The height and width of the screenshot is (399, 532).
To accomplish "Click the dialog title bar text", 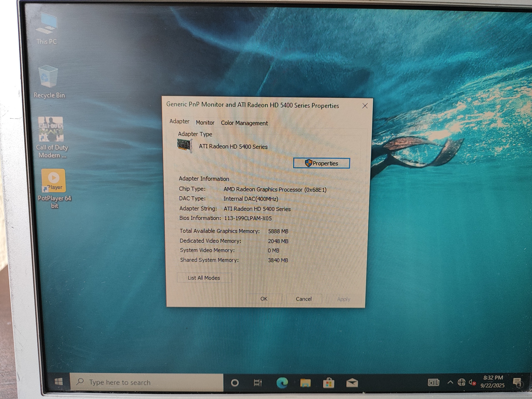I will point(252,105).
